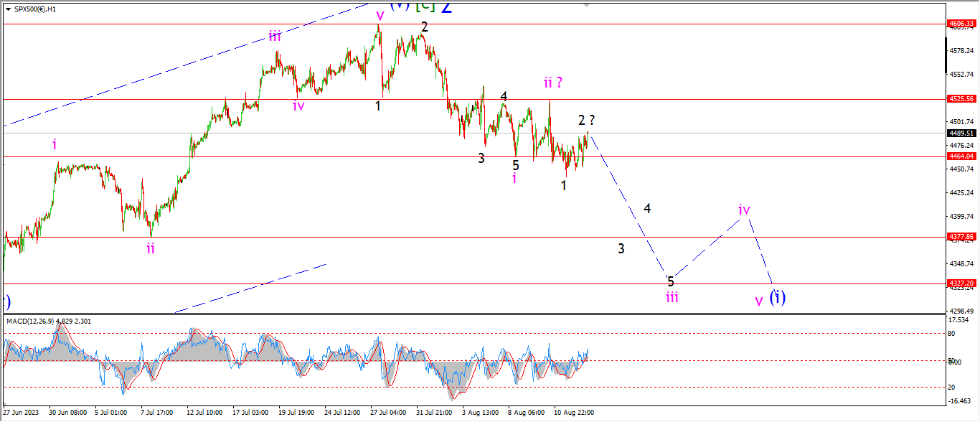Select the 4525.56 red price label

click(962, 99)
